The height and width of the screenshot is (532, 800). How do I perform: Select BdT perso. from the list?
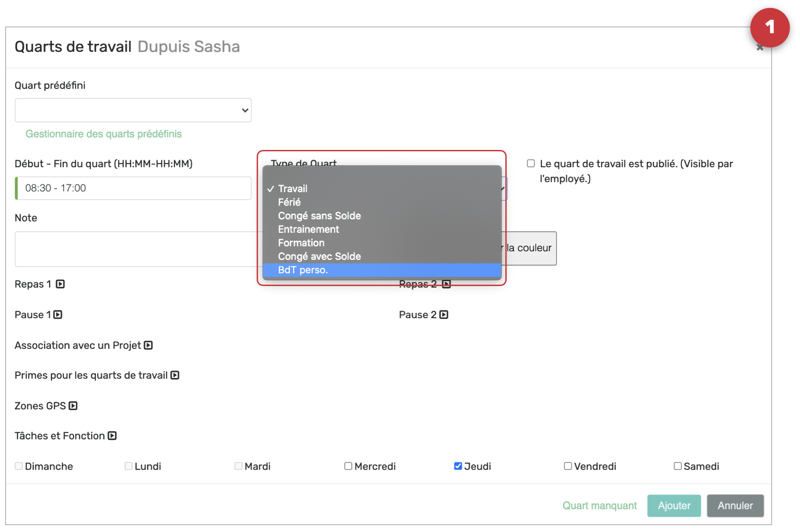tap(303, 270)
